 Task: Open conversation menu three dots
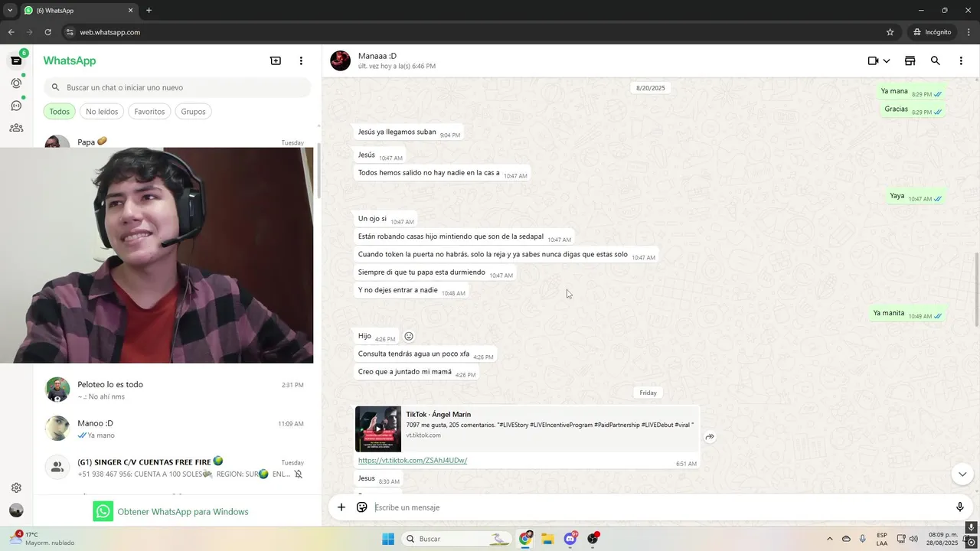click(961, 60)
